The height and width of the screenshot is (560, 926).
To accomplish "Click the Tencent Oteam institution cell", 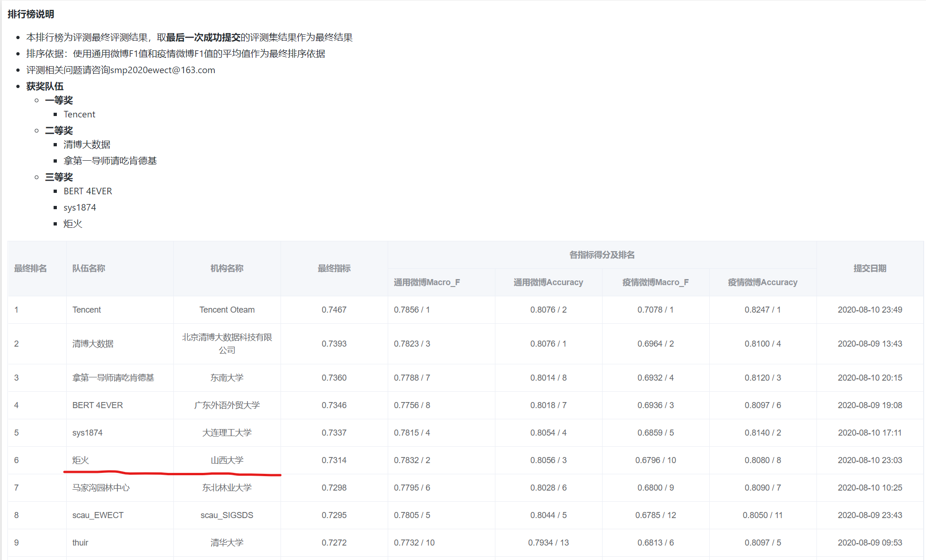I will 227,310.
